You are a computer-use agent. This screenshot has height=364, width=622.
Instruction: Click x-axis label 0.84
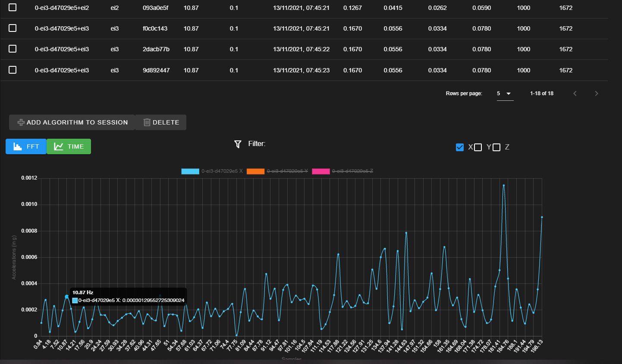coord(37,345)
